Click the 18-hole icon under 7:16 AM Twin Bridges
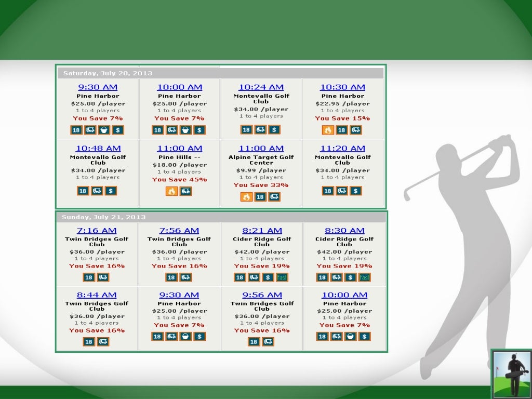Viewport: 532px width, 399px height. [x=89, y=277]
